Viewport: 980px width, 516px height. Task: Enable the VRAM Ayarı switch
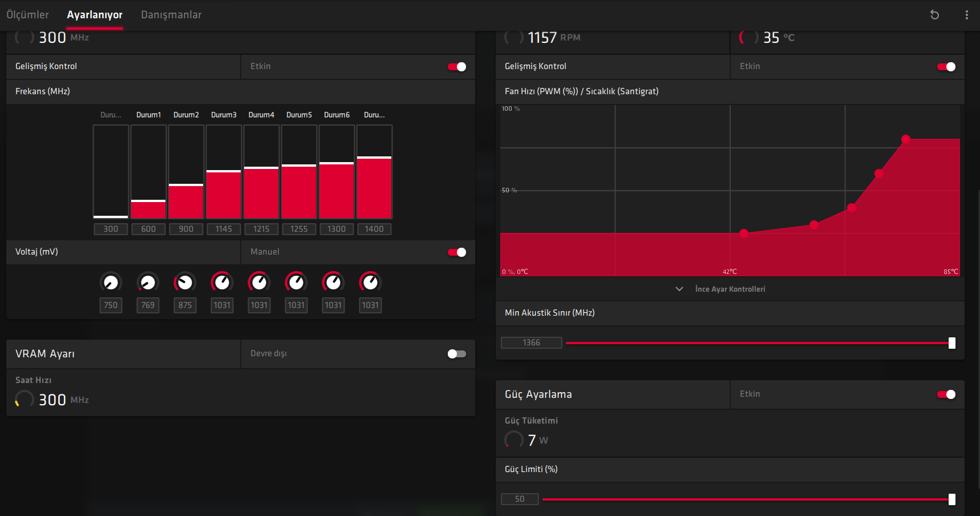457,354
